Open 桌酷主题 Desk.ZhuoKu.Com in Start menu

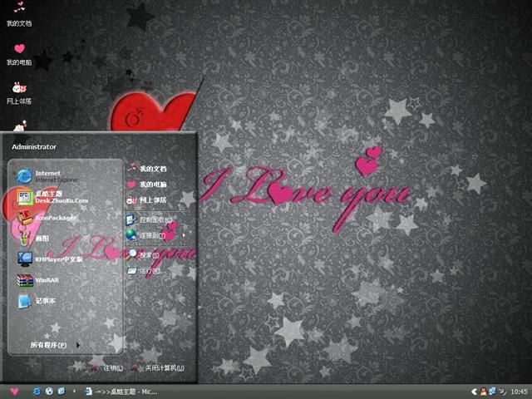coord(52,197)
